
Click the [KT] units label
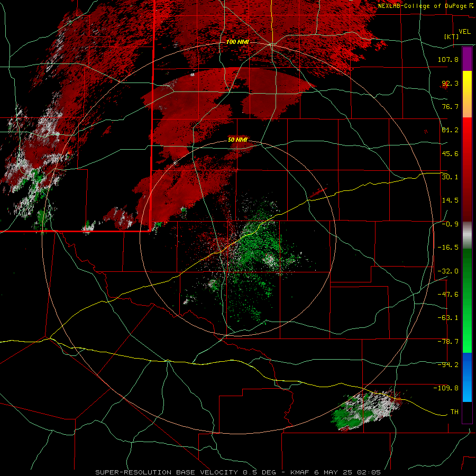pos(452,36)
